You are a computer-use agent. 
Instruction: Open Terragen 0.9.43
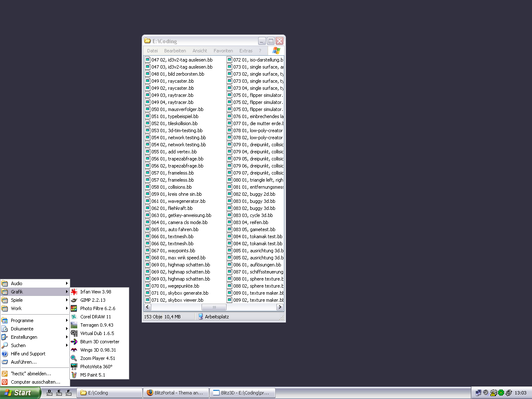coord(96,325)
